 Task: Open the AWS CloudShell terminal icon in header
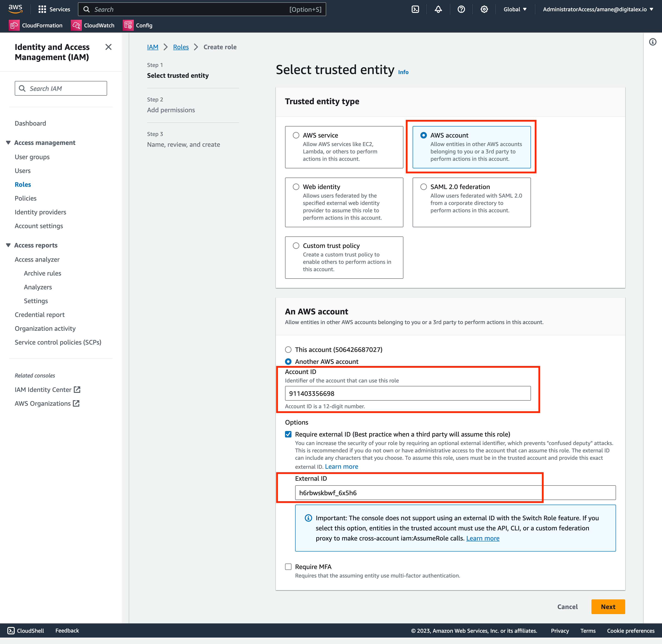pos(415,9)
